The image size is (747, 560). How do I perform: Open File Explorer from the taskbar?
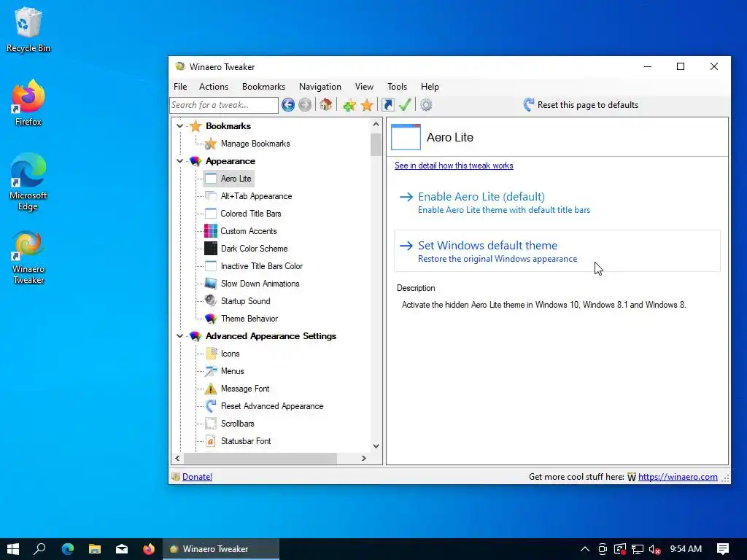(x=95, y=549)
